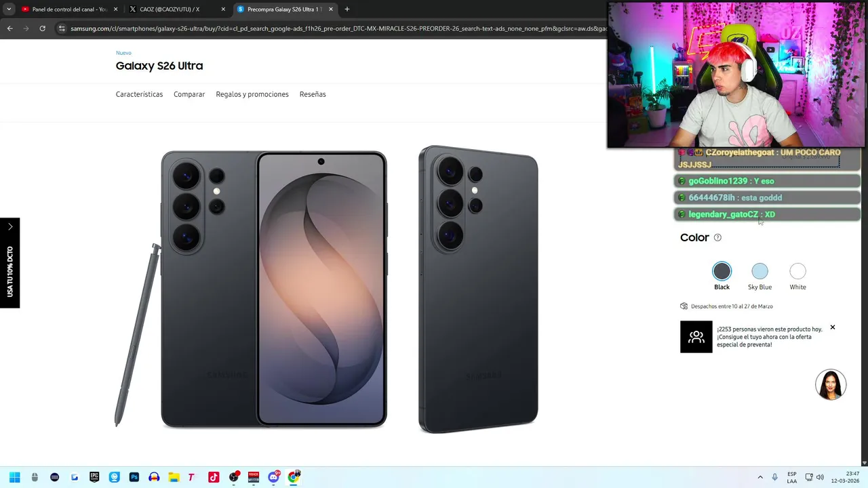Show hidden system tray icons
868x488 pixels.
[760, 477]
